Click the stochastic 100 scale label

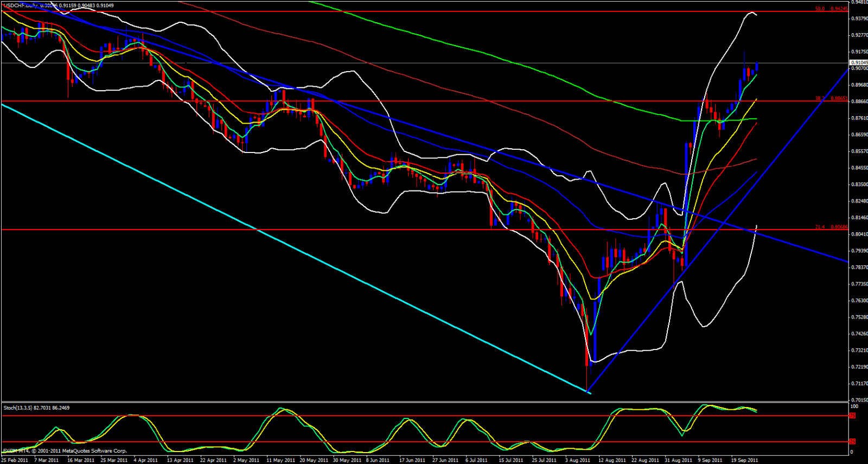[854, 406]
